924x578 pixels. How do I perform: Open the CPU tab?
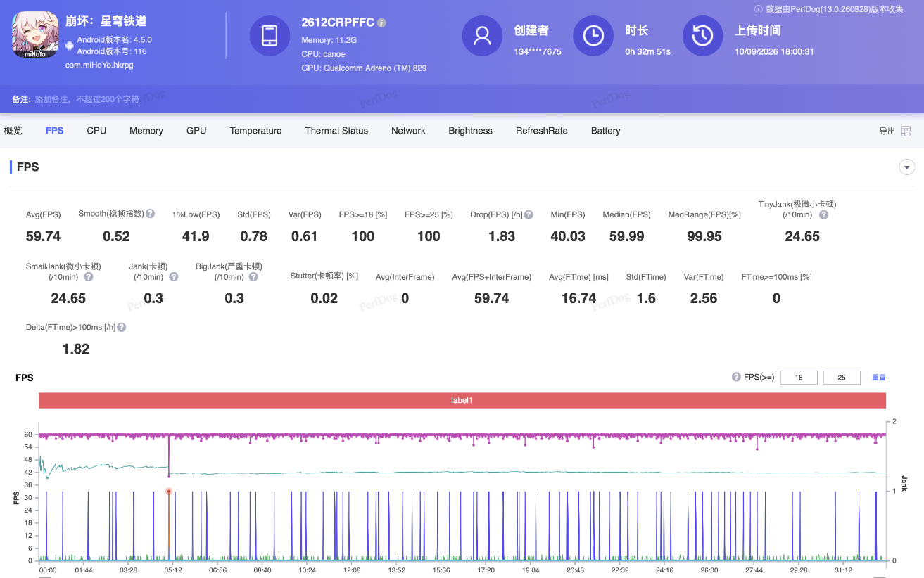coord(96,131)
